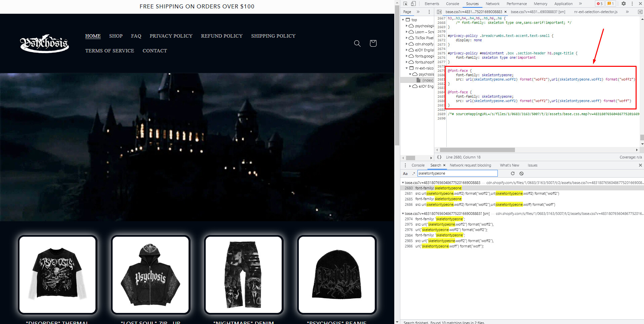This screenshot has height=324, width=644.
Task: Click the inspect element picker icon
Action: [x=405, y=4]
